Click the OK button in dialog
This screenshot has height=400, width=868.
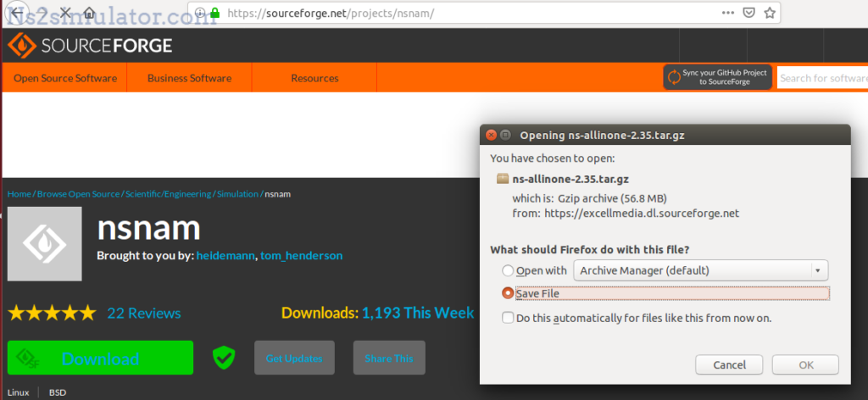pyautogui.click(x=805, y=365)
